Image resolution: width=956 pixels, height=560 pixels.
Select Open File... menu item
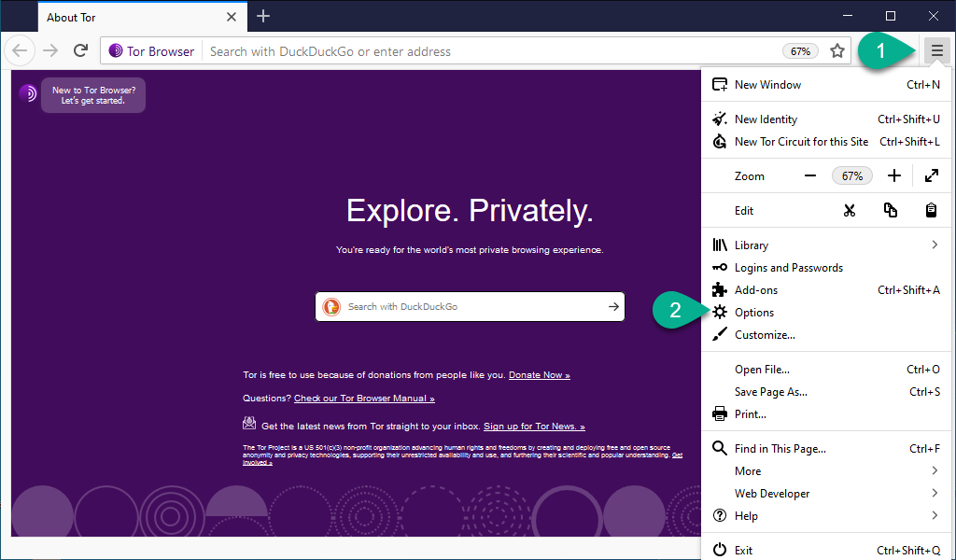(x=826, y=370)
